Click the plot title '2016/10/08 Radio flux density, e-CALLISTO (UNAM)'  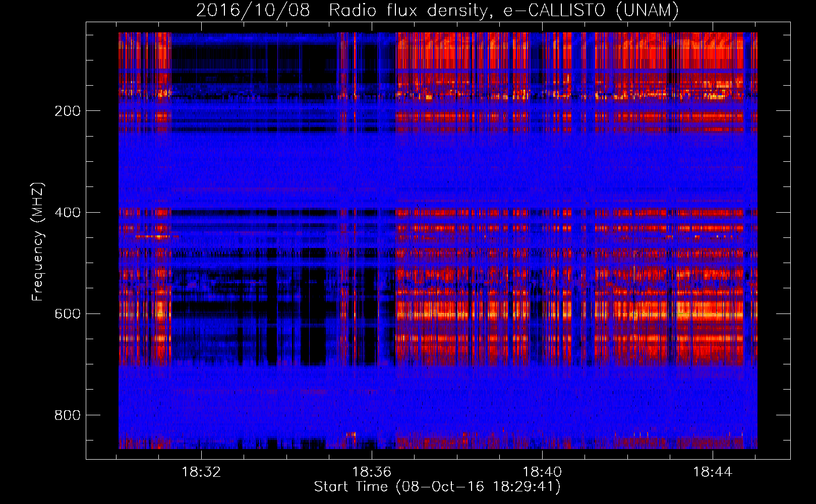437,10
